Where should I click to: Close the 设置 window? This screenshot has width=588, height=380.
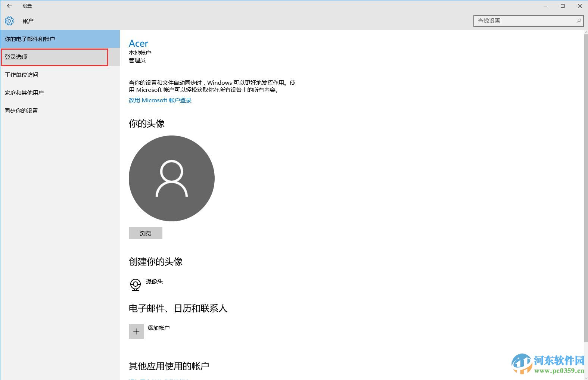pyautogui.click(x=580, y=6)
